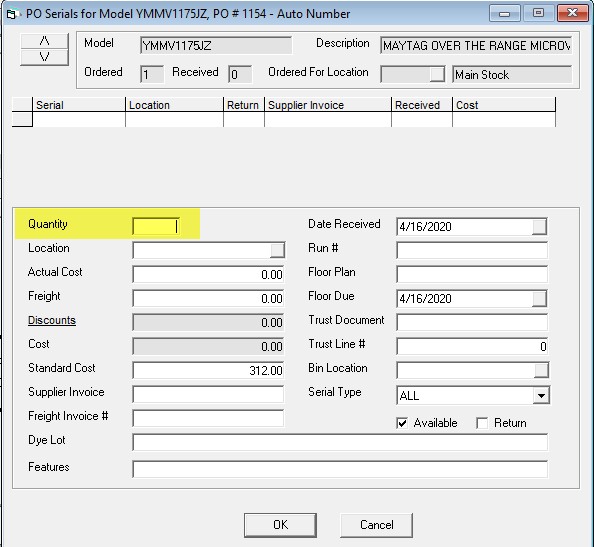The image size is (594, 547).
Task: Click the Description field with MAYTAG text
Action: point(476,45)
